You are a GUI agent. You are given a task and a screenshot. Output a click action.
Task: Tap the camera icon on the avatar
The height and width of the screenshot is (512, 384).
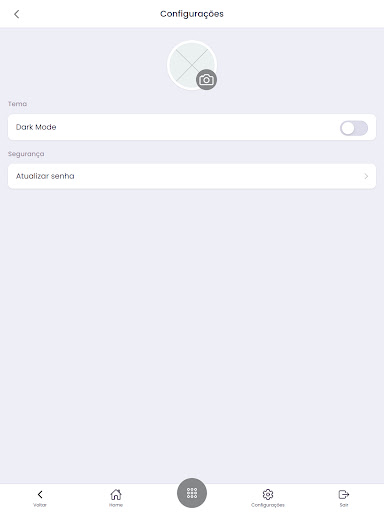[206, 80]
